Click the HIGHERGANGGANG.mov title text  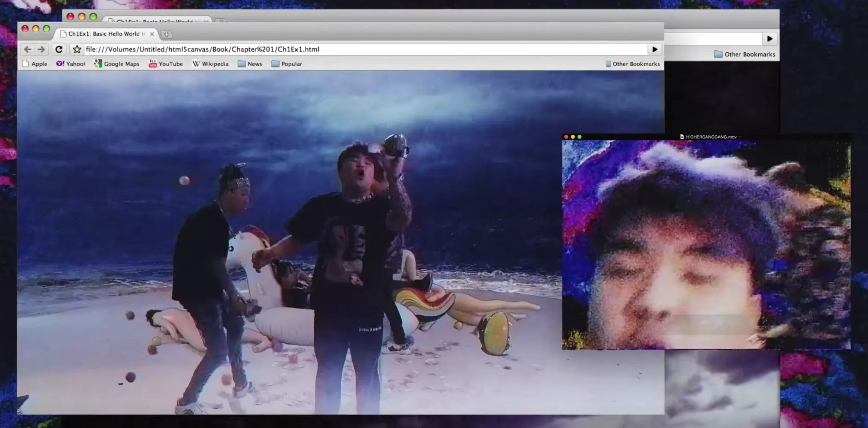(x=711, y=137)
